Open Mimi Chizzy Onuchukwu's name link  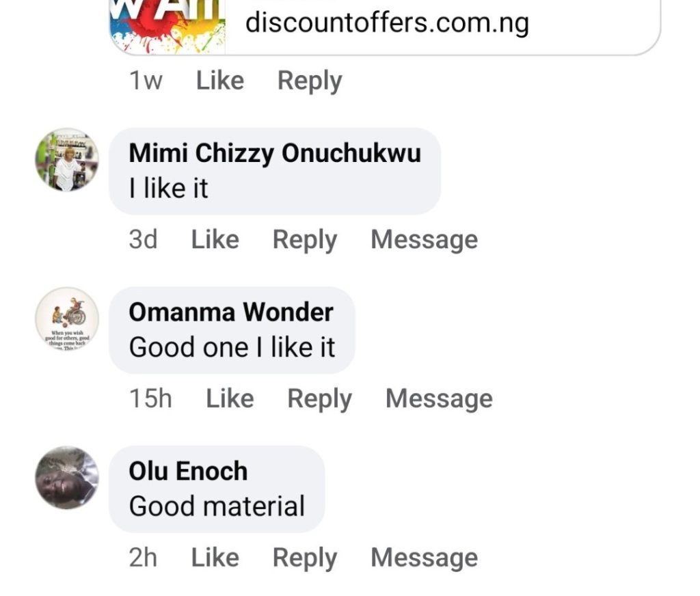click(275, 153)
